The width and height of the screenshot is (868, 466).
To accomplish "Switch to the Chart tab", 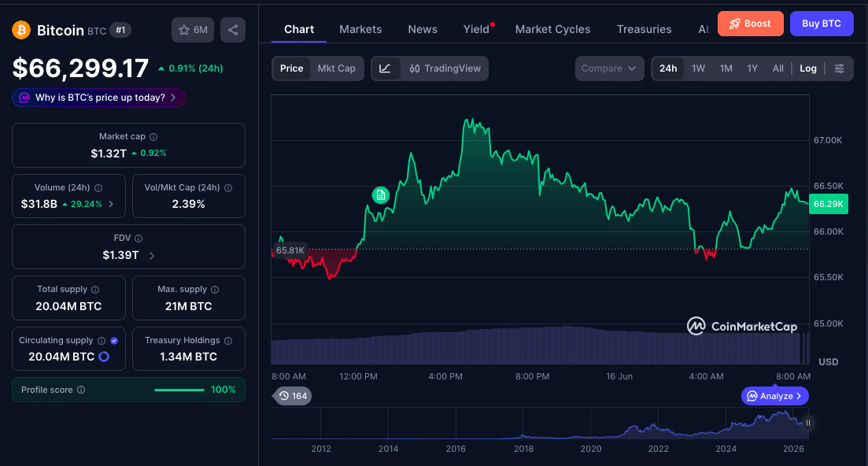I will pos(299,29).
